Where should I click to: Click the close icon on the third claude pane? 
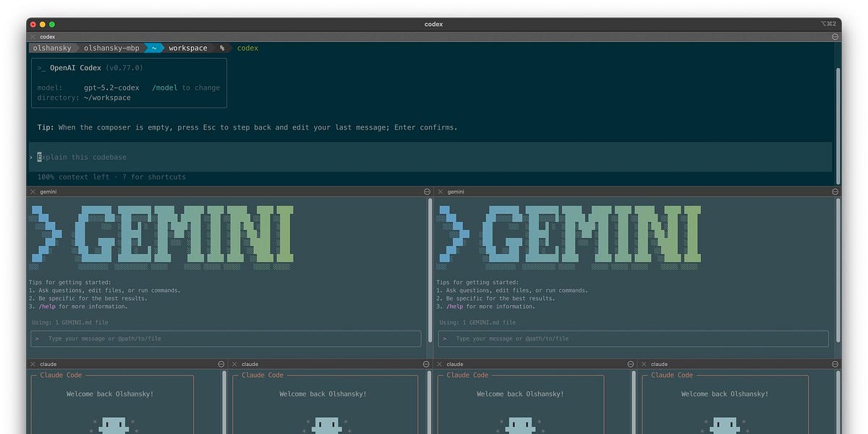click(440, 364)
